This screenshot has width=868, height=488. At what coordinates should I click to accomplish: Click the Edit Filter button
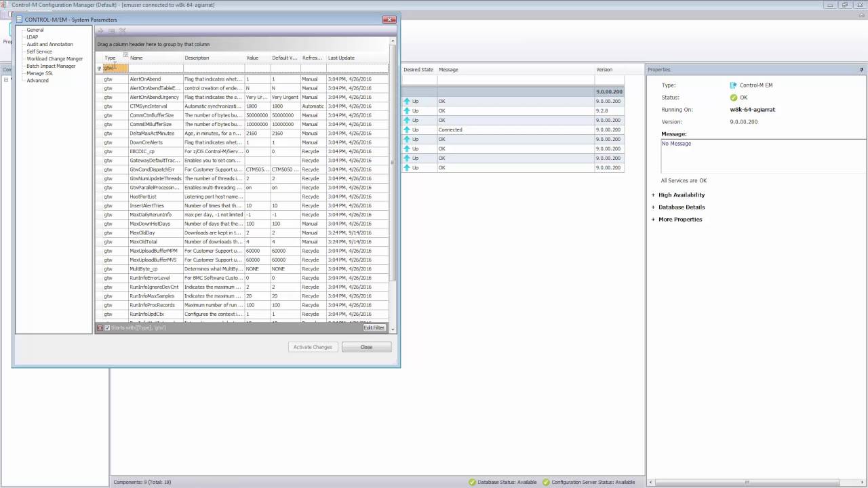[x=374, y=328]
